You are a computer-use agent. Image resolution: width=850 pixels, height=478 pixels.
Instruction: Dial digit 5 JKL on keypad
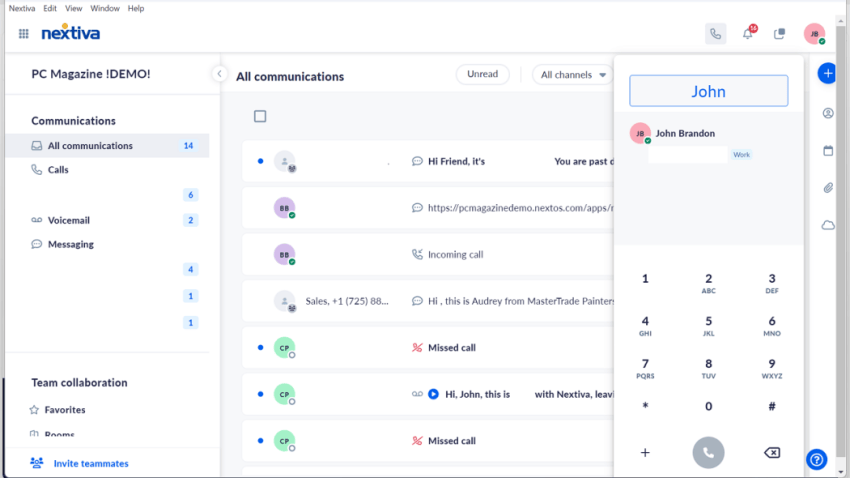click(709, 326)
